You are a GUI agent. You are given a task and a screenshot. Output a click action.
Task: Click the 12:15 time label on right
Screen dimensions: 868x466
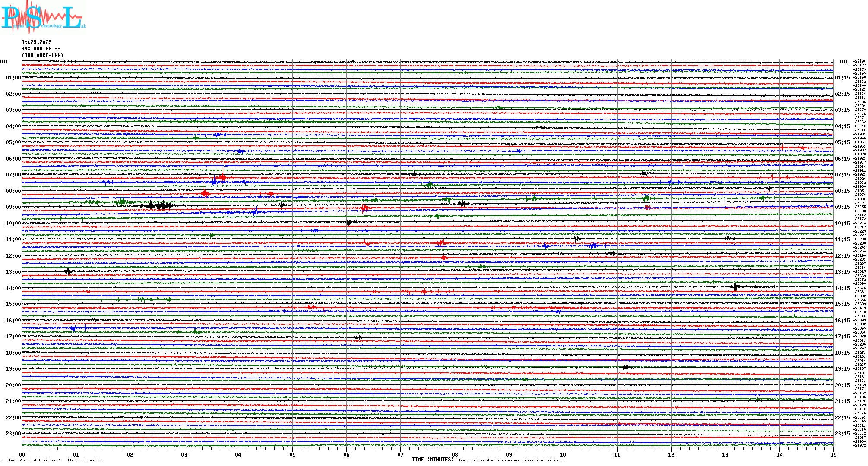tap(842, 256)
